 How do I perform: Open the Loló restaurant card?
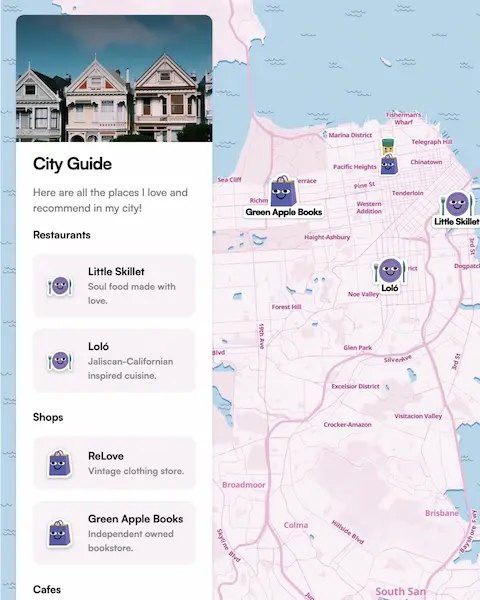114,360
